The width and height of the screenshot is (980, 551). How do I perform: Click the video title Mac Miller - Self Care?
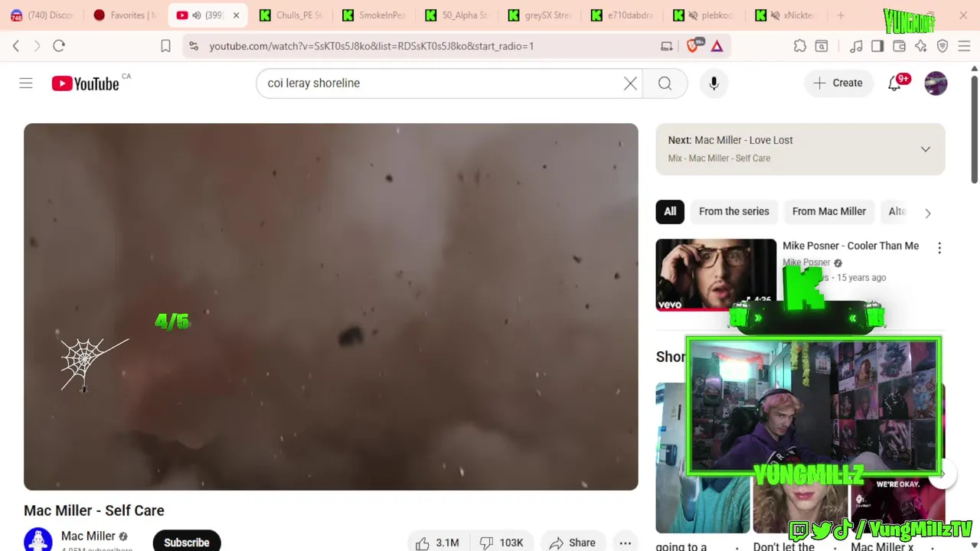coord(94,510)
